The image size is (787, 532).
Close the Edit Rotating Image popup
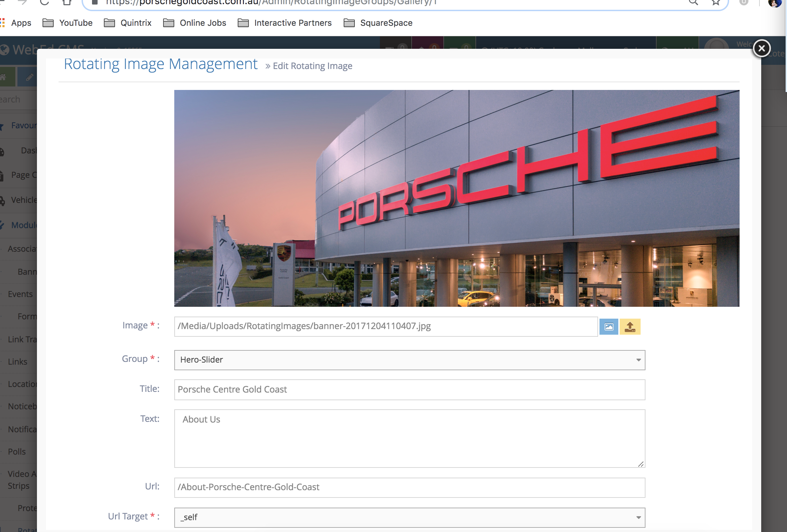[x=762, y=48]
